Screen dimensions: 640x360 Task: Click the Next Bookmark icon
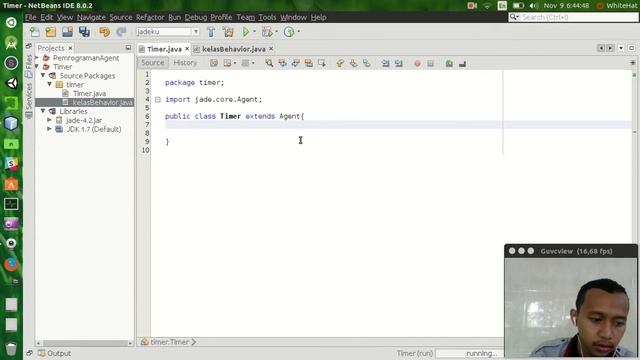point(353,63)
